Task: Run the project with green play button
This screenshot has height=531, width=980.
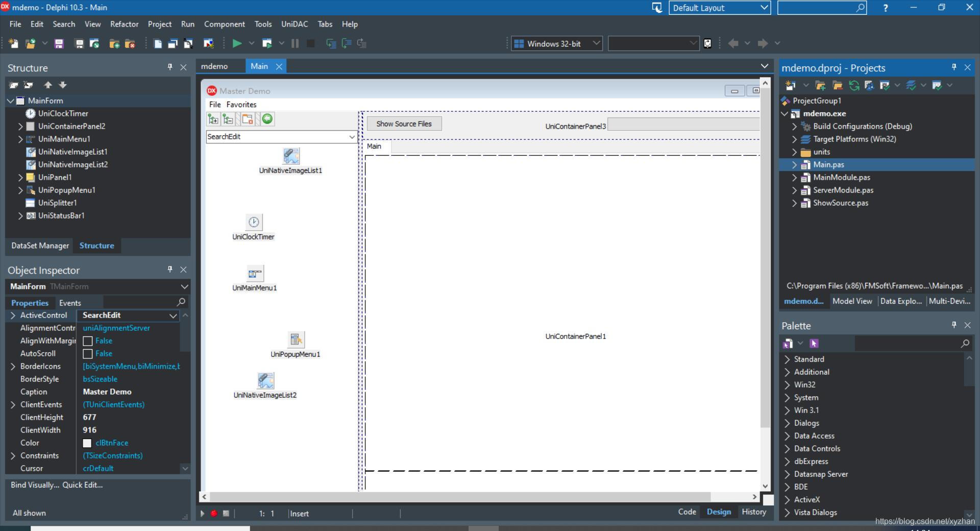Action: (x=237, y=43)
